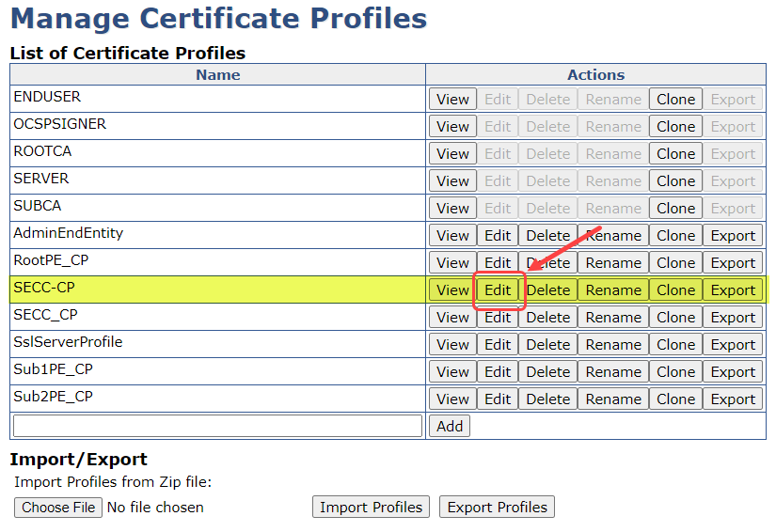Click the new profile name text field
The height and width of the screenshot is (532, 776).
[218, 426]
